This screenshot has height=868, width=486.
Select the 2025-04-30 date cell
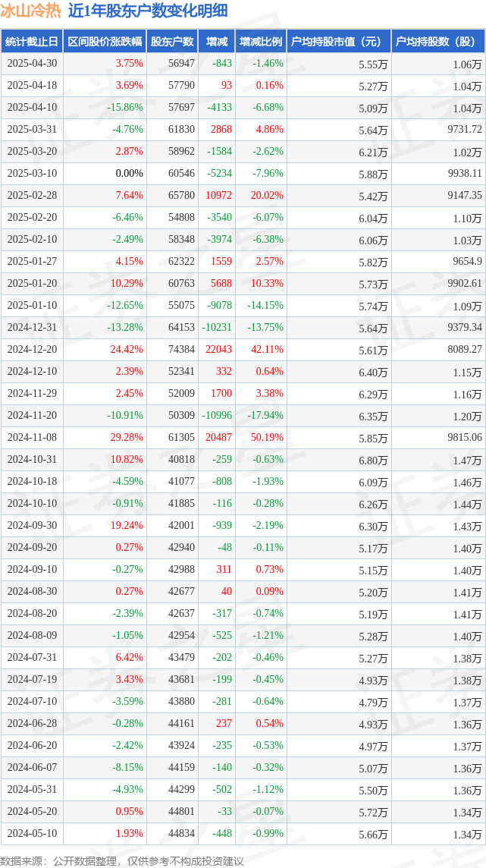click(x=32, y=64)
